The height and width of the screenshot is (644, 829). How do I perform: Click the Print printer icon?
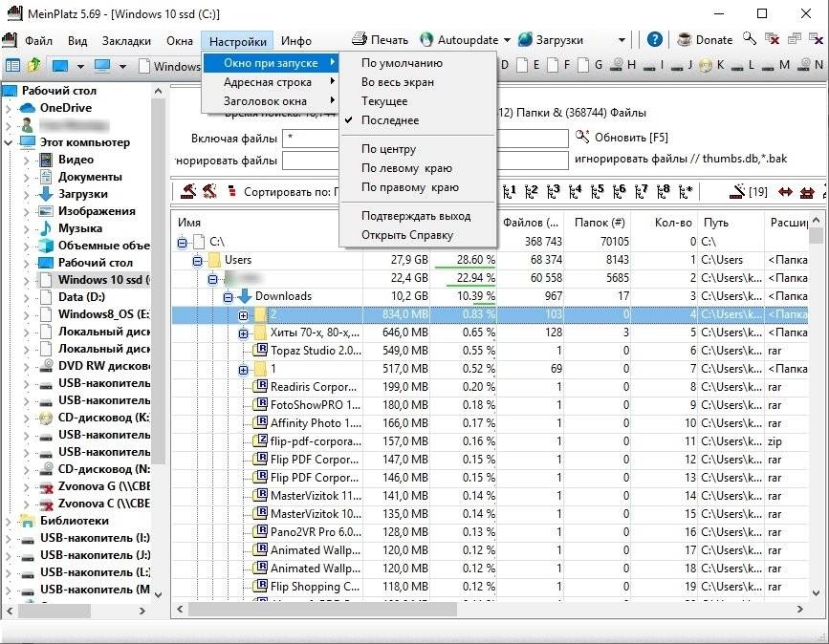(x=360, y=38)
